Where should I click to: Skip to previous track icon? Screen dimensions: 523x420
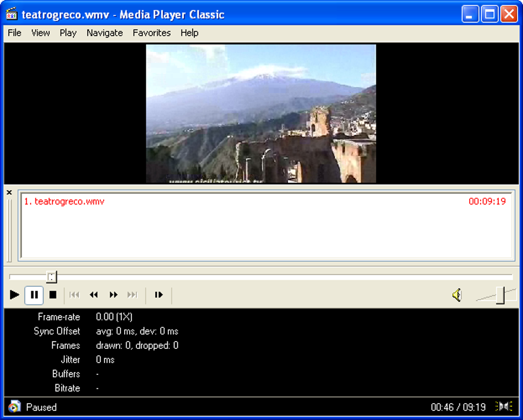pyautogui.click(x=74, y=295)
